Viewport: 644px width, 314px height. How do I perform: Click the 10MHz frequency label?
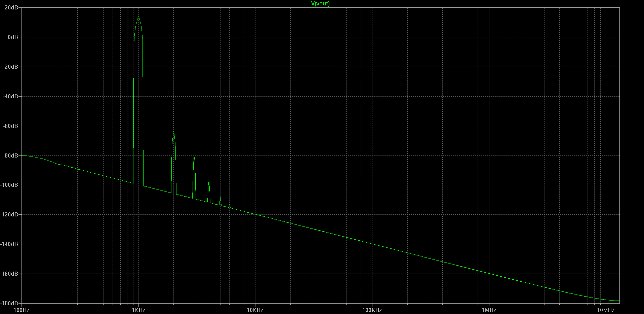tap(606, 310)
